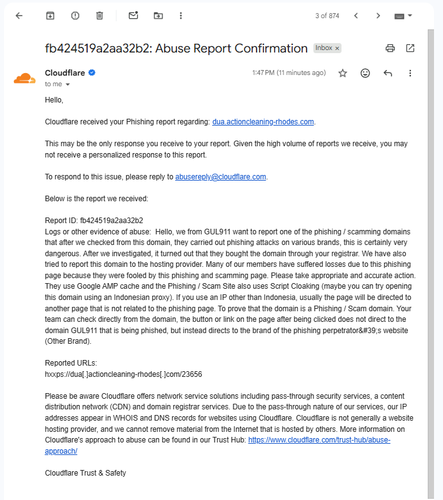Click the vertical scrollbar of email
This screenshot has width=443, height=500.
tap(431, 263)
